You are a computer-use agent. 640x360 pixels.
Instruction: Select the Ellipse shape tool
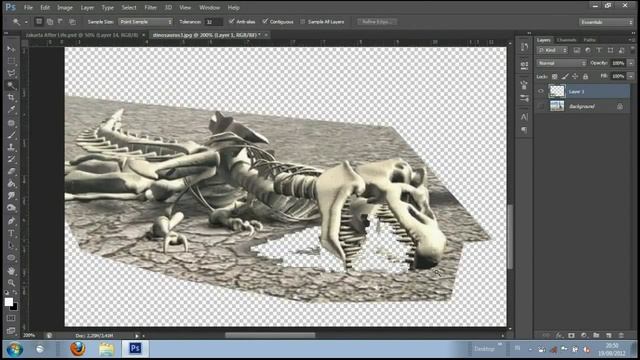click(11, 258)
